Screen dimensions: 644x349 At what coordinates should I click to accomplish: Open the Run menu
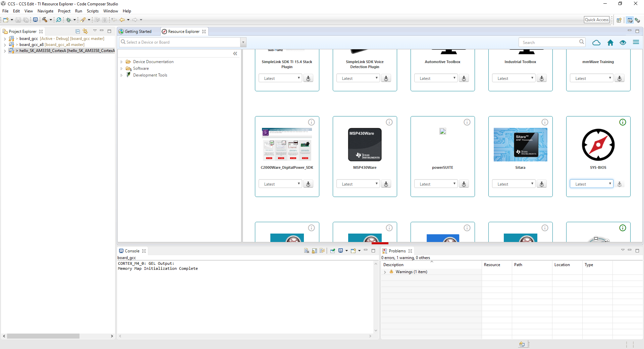click(78, 11)
